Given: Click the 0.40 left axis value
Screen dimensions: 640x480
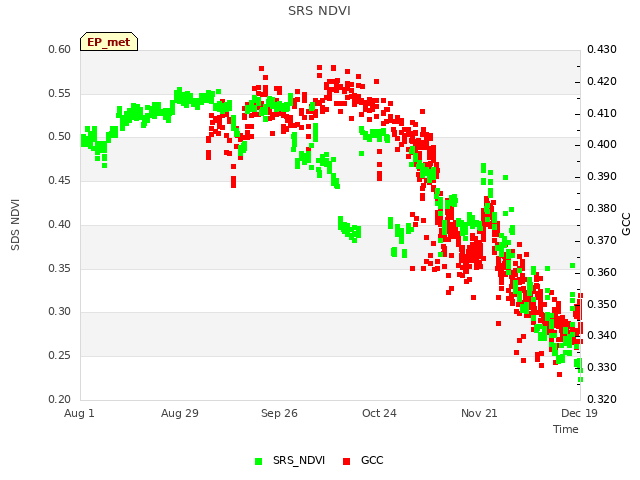Looking at the screenshot, I should [60, 224].
